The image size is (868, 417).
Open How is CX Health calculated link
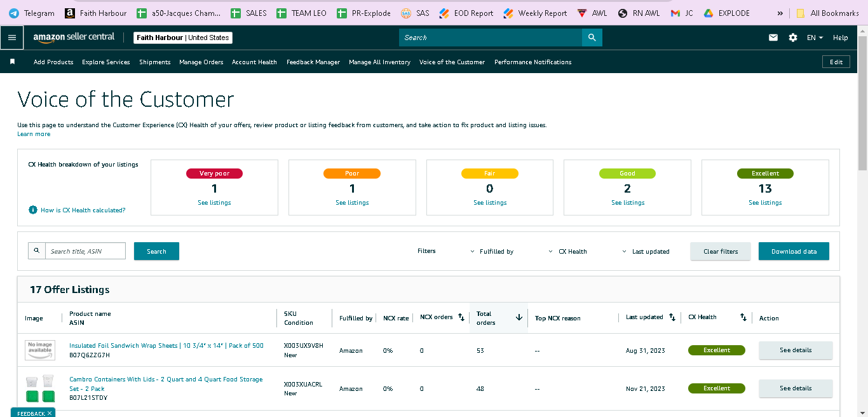click(83, 210)
